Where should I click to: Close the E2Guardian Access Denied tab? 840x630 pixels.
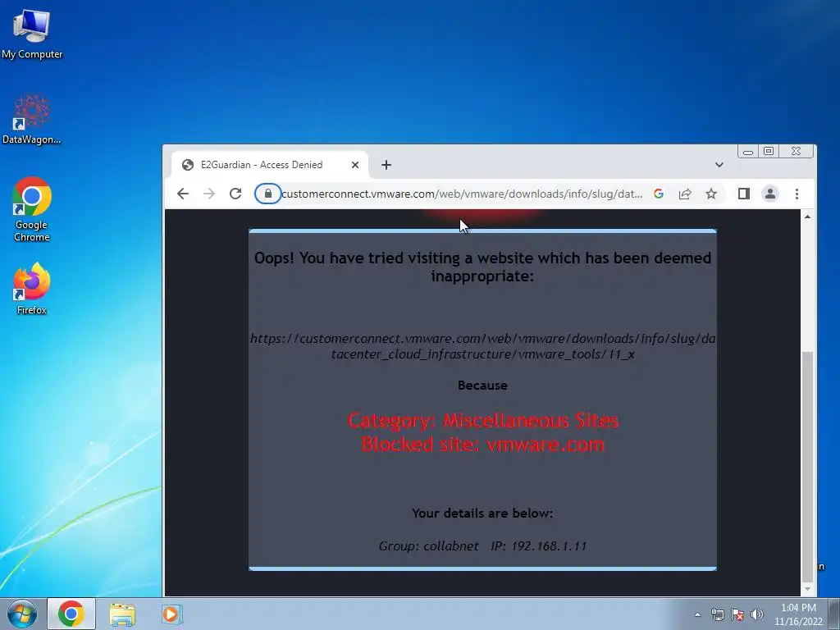354,165
